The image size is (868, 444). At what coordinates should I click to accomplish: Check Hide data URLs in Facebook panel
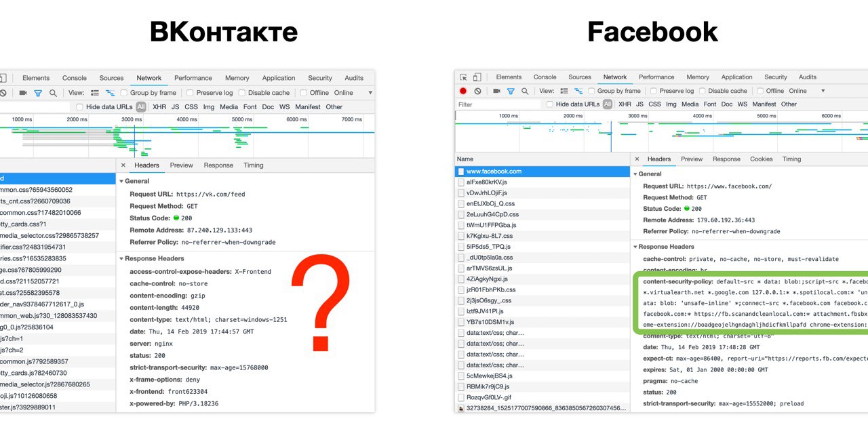(549, 104)
